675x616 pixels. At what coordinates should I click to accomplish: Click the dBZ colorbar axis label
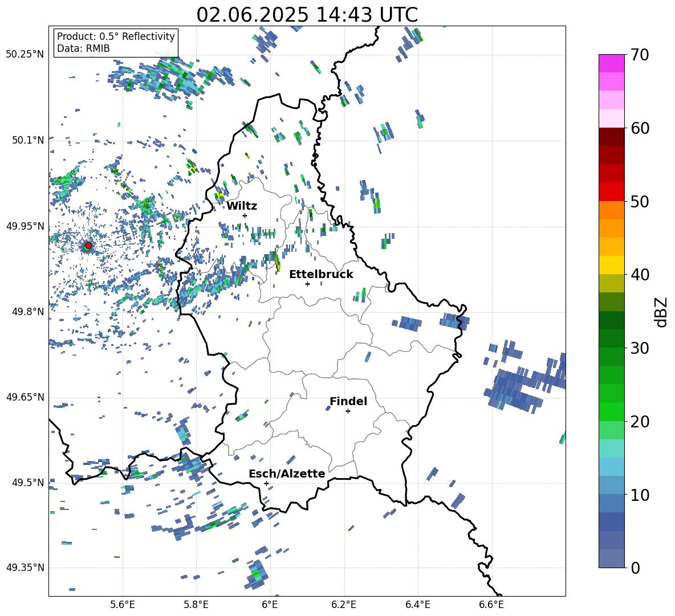(x=662, y=312)
